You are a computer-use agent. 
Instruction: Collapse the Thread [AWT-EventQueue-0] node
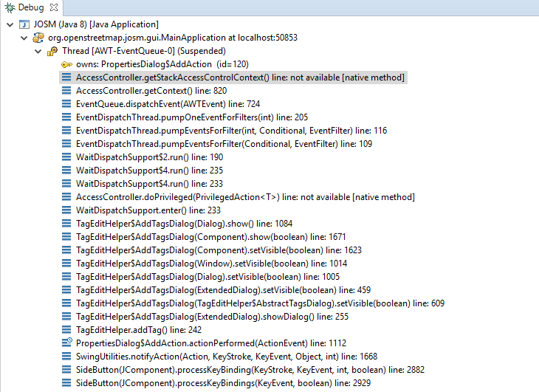pos(38,51)
